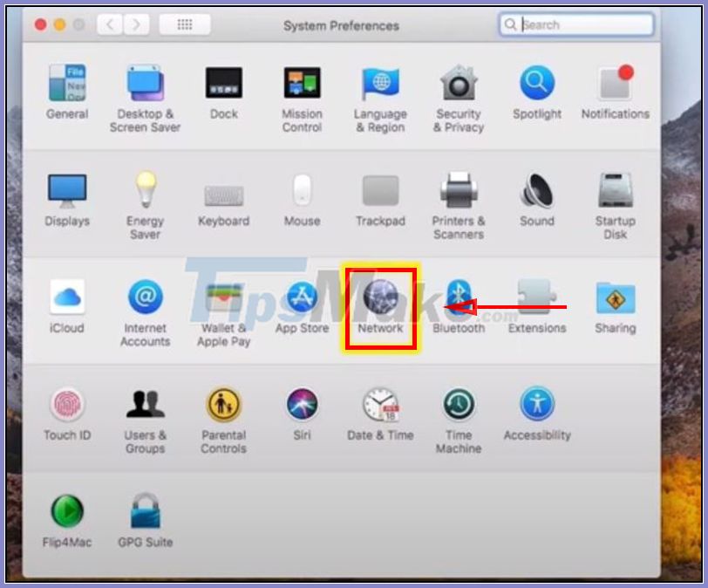Open Date & Time preferences
This screenshot has width=708, height=588.
pos(380,403)
